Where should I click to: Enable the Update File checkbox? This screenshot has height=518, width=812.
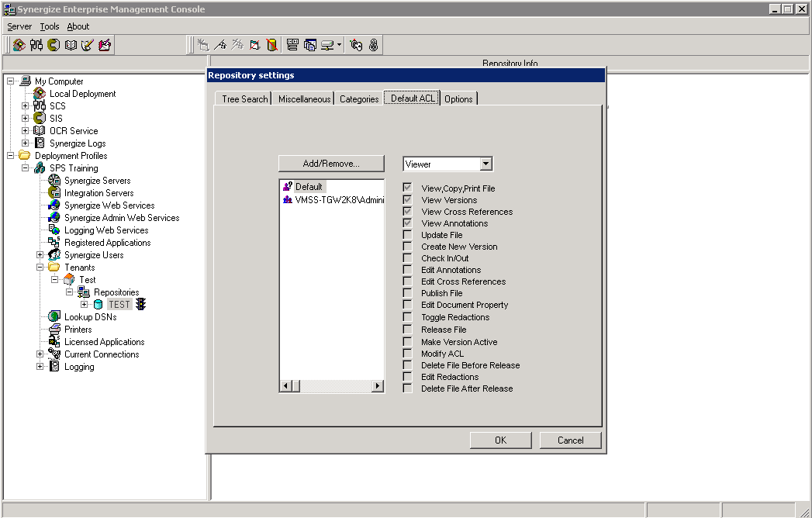408,235
